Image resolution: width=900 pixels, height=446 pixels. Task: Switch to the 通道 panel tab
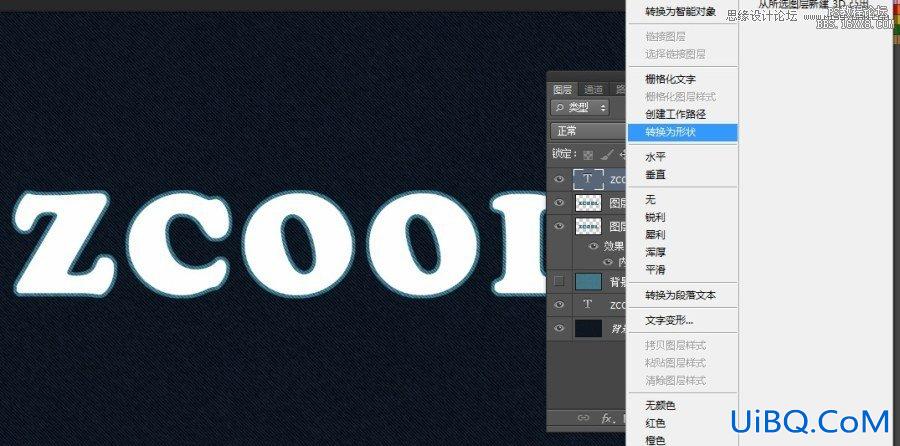click(x=593, y=90)
